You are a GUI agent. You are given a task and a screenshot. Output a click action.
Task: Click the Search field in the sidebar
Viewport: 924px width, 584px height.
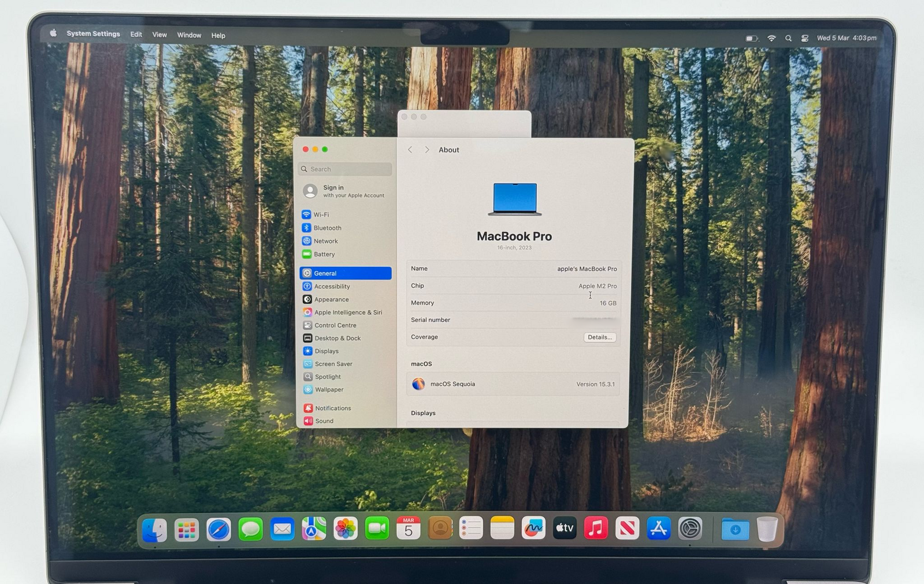pyautogui.click(x=346, y=169)
